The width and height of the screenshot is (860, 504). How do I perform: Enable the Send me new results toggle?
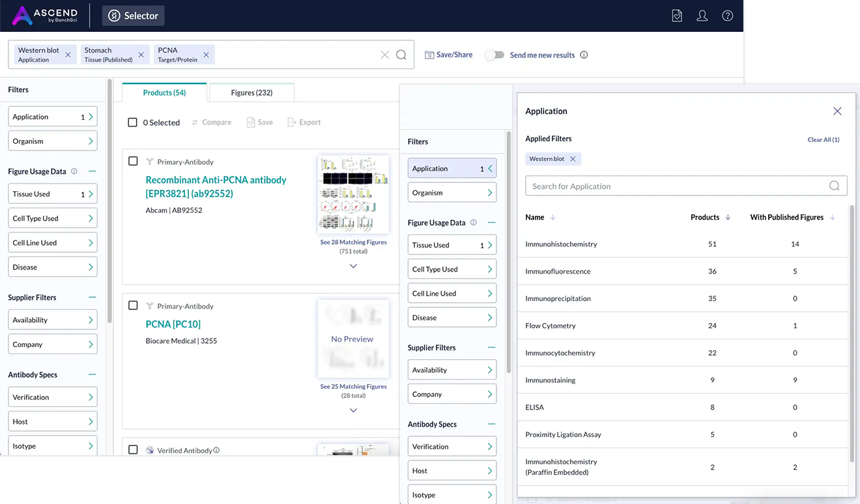pos(494,55)
